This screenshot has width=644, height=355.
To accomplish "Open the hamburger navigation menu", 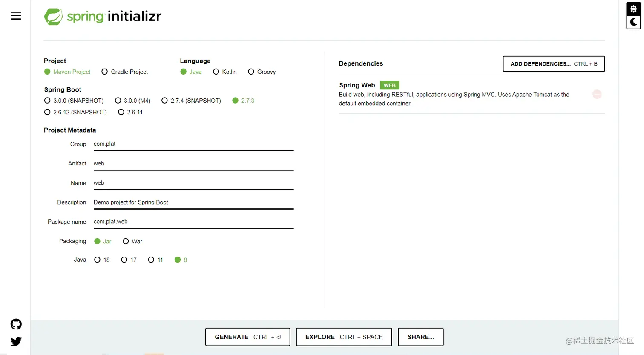I will (16, 16).
